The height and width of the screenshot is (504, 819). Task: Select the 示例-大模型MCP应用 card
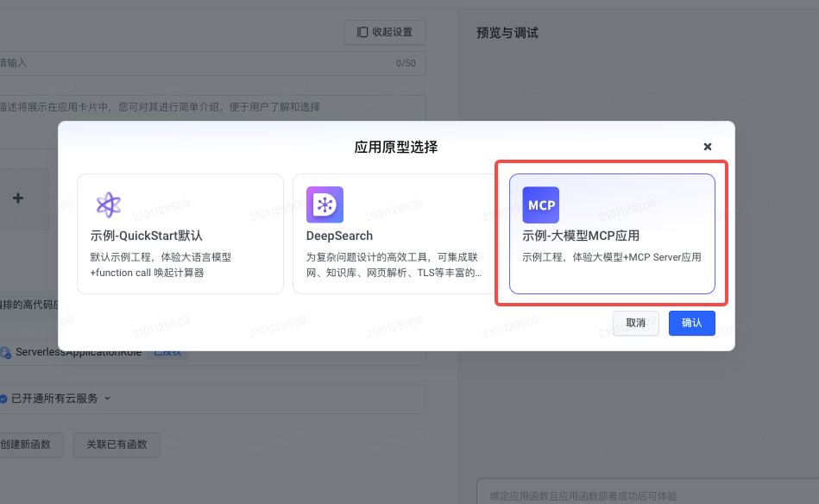pos(612,234)
